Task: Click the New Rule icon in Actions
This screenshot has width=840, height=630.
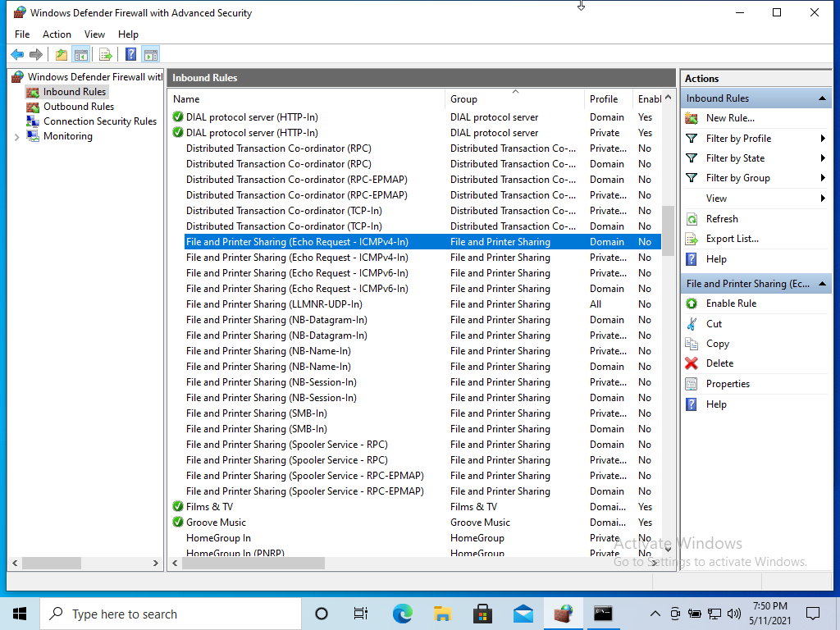Action: 692,118
